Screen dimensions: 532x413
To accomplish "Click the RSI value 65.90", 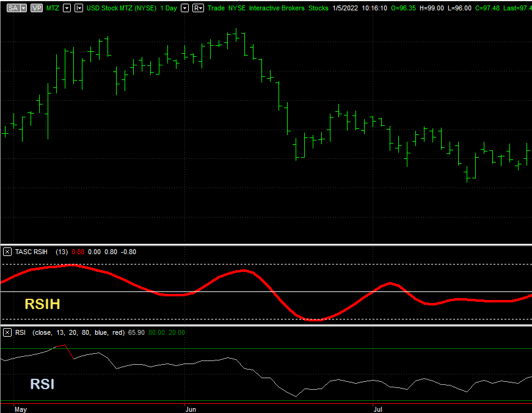I will coord(136,332).
